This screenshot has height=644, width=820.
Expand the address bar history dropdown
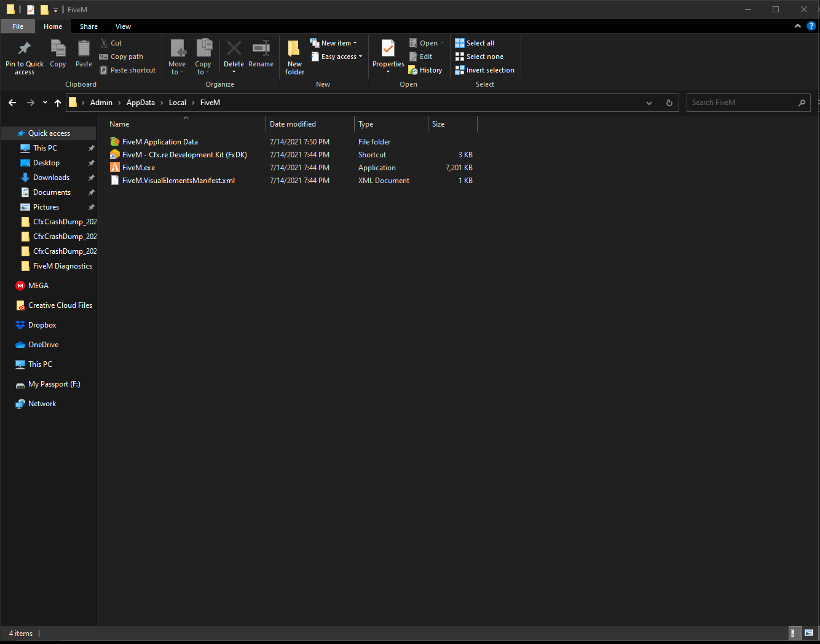649,103
